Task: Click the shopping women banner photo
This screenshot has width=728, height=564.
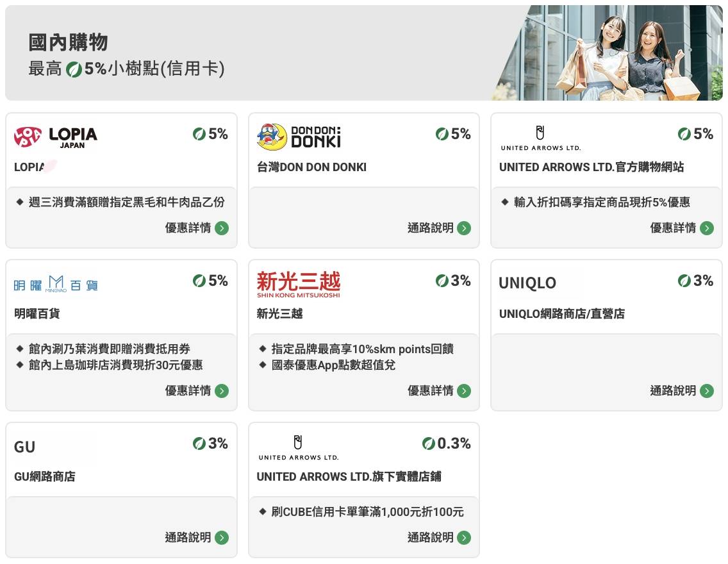Action: (x=615, y=54)
